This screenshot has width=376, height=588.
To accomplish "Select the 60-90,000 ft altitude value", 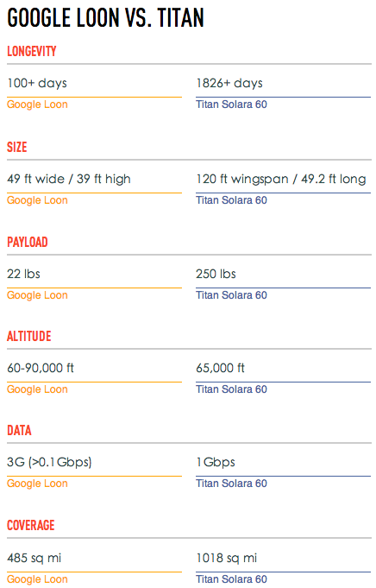I will (x=41, y=368).
